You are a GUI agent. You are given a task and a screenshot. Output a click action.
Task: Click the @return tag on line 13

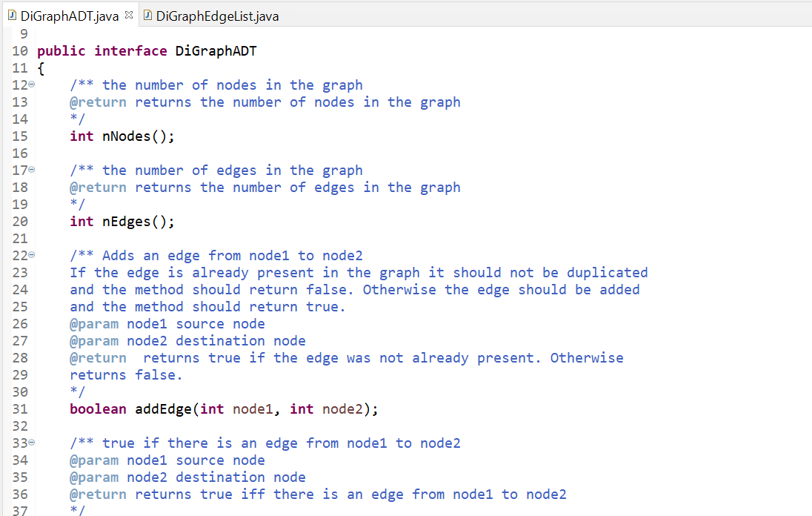[99, 102]
